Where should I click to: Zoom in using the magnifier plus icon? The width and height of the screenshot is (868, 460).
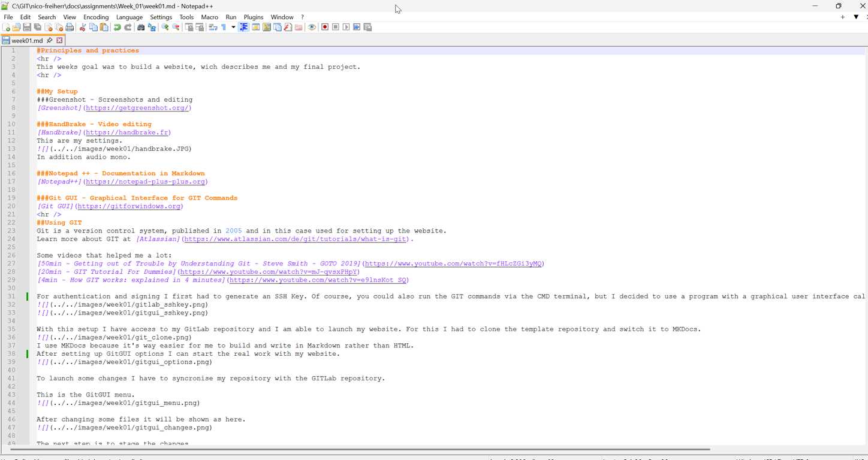(x=165, y=27)
